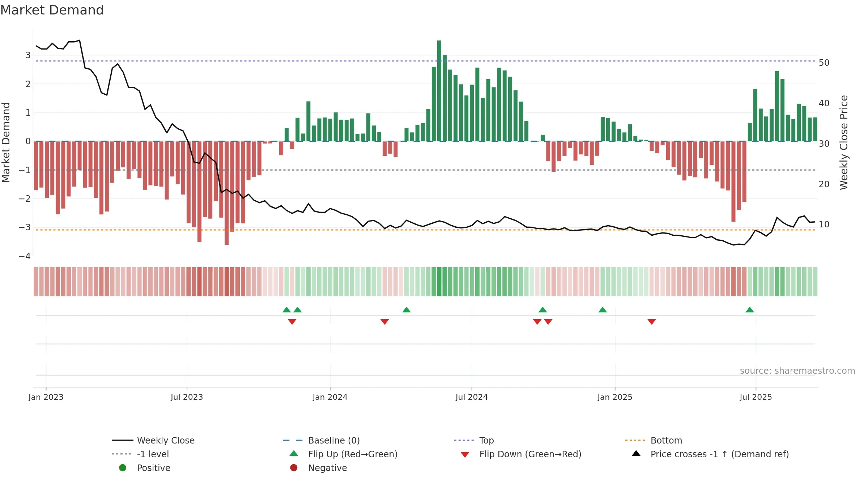The image size is (868, 488).
Task: Toggle the Positive legend entry
Action: tap(145, 468)
